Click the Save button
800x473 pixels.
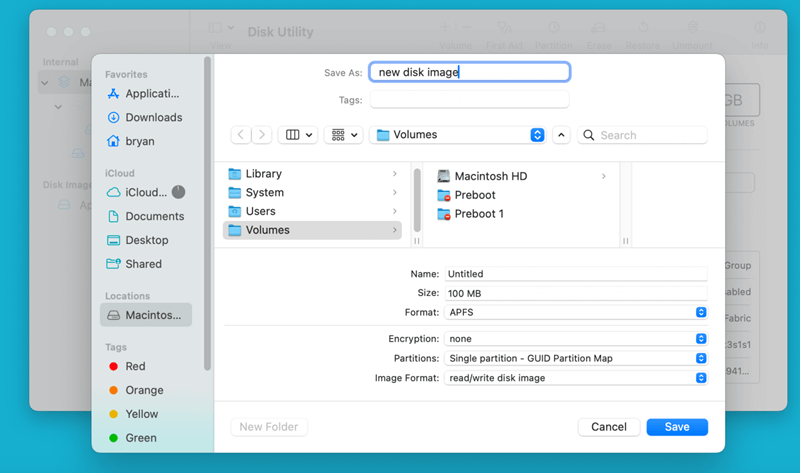677,427
